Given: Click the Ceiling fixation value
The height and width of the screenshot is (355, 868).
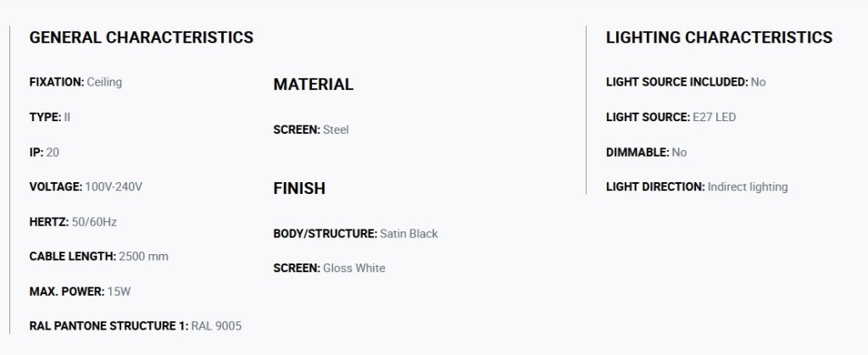Looking at the screenshot, I should [x=104, y=82].
